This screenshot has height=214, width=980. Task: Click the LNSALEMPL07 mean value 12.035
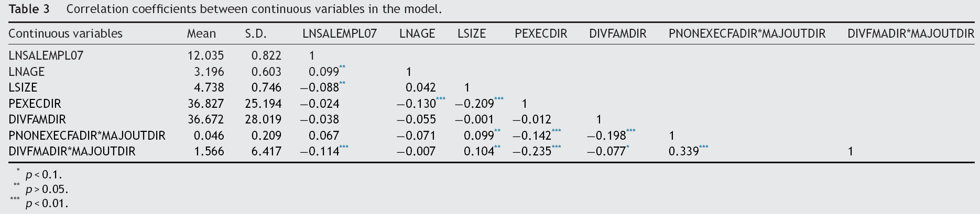coord(206,55)
